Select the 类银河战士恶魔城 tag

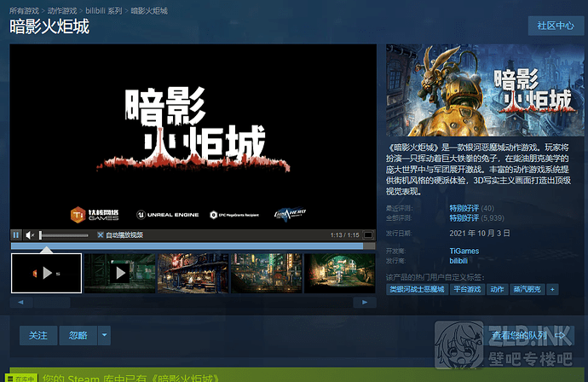tap(417, 289)
